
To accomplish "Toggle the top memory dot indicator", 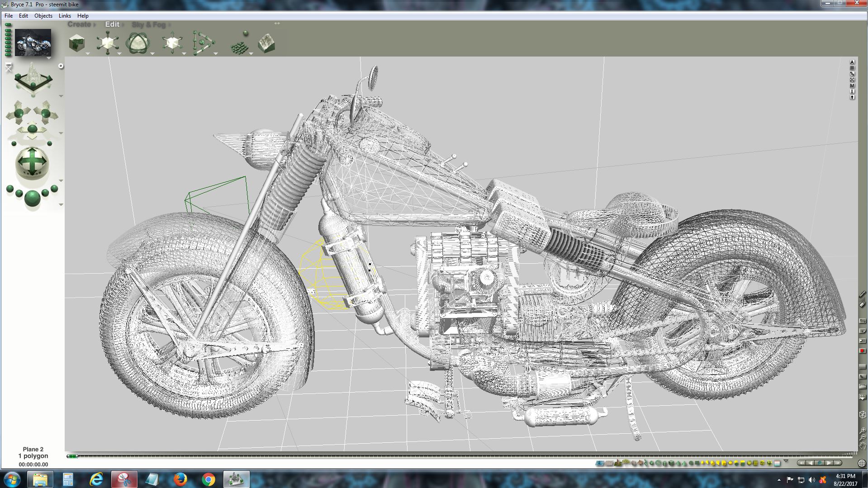I will point(8,25).
